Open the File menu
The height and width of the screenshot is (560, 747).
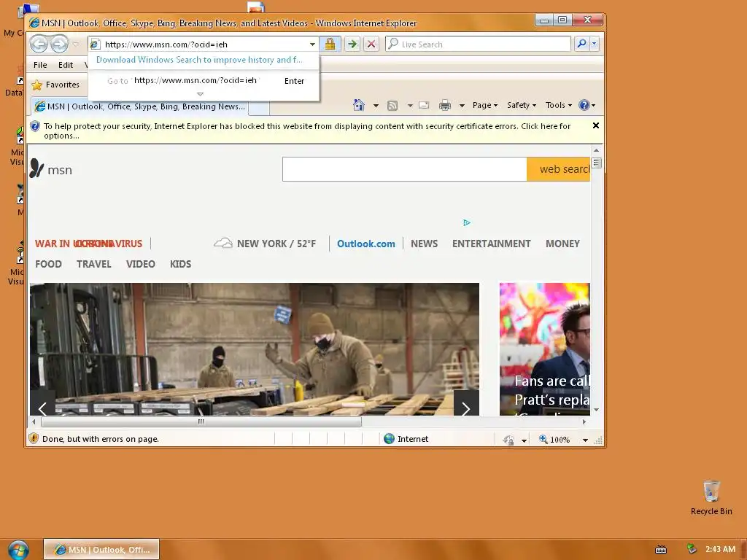[x=40, y=65]
